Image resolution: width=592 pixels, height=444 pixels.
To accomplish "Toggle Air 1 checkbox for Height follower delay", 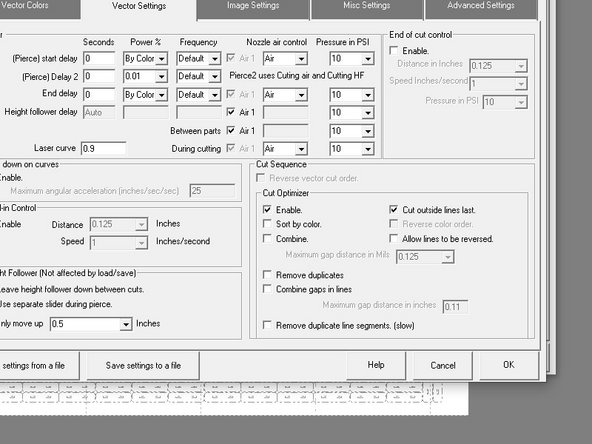I will tap(231, 112).
